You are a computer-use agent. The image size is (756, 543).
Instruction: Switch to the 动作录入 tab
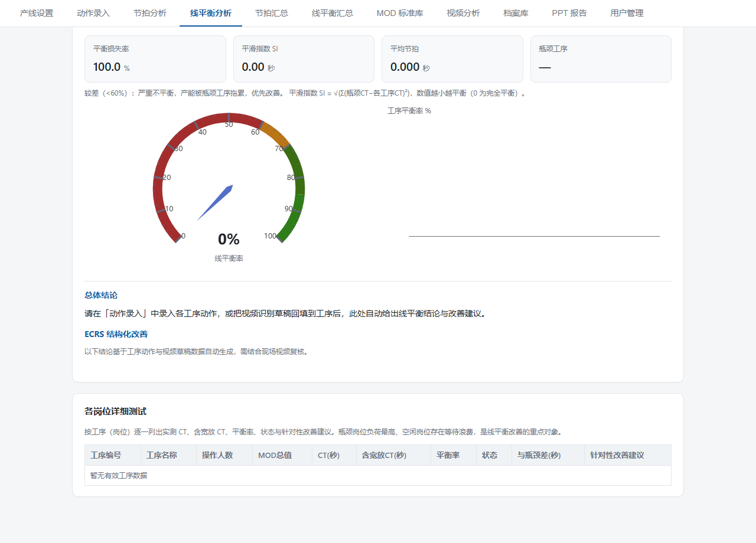[x=93, y=13]
